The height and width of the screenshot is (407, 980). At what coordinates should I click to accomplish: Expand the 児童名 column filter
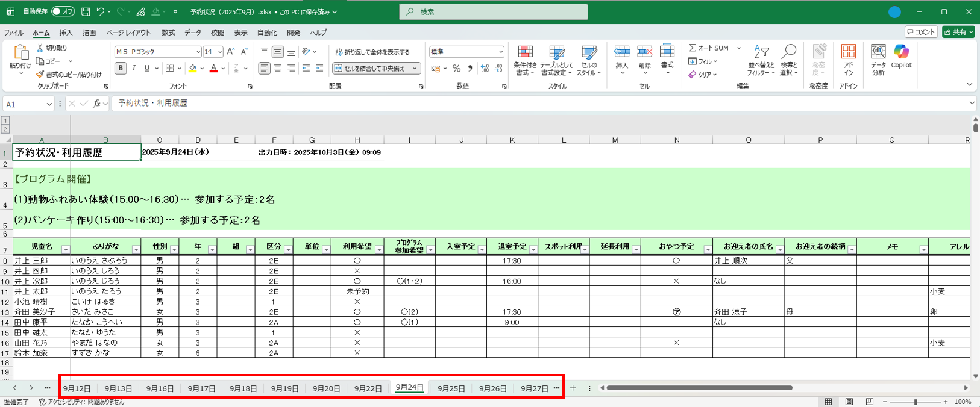tap(66, 249)
